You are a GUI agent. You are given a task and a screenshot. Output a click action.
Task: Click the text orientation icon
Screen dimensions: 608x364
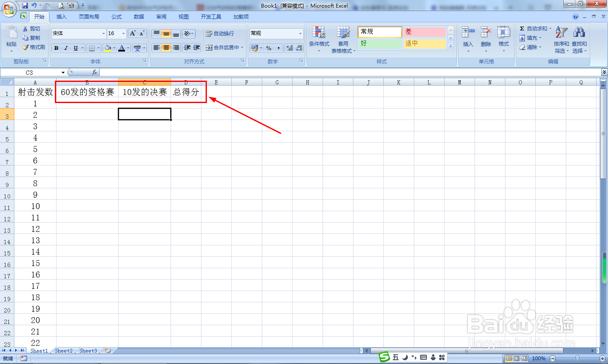click(188, 34)
